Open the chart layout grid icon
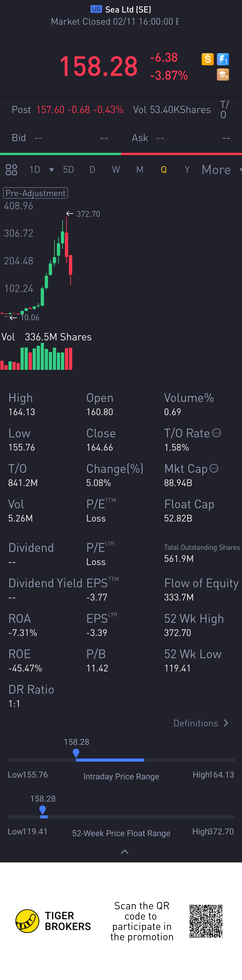Screen dimensions: 242x980 coord(11,170)
